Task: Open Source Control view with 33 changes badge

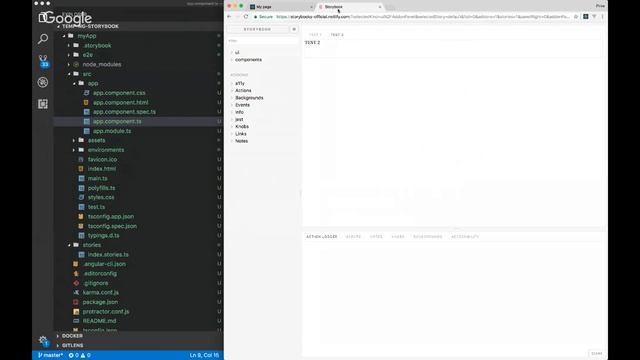Action: 43,61
